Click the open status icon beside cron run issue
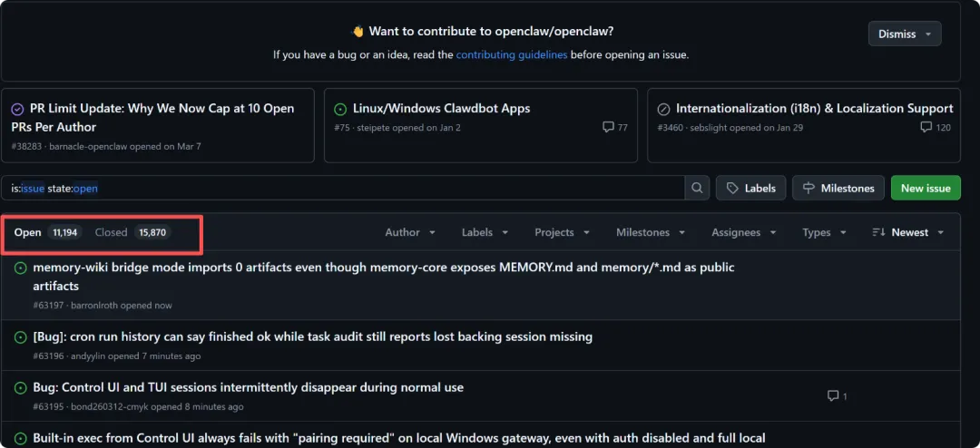 [x=20, y=337]
